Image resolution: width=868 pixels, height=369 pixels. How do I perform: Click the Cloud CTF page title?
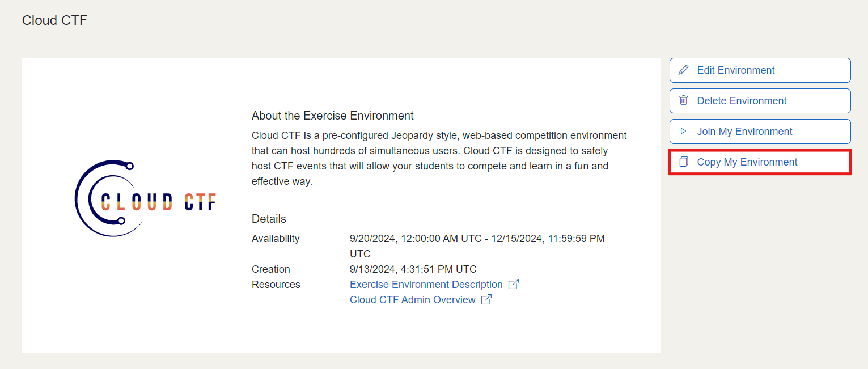54,20
